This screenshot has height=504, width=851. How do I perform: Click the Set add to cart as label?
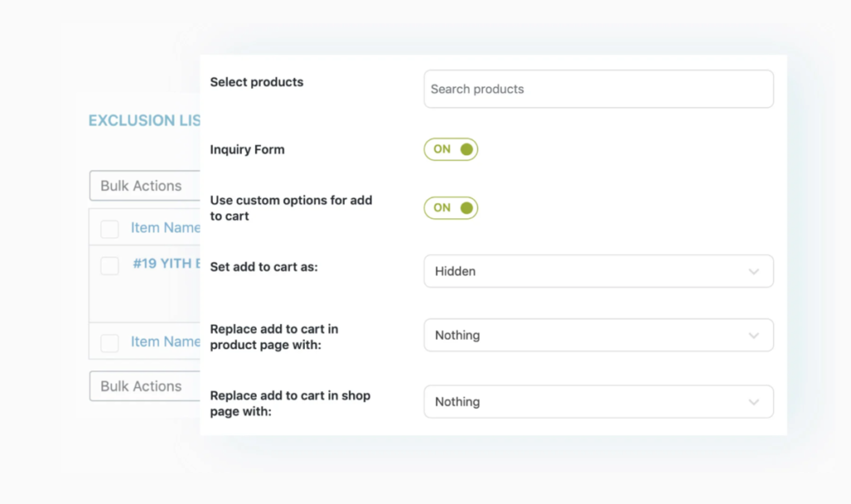pyautogui.click(x=265, y=267)
